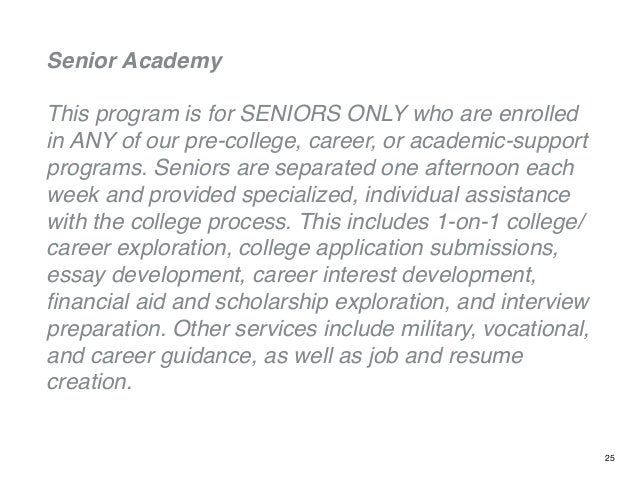Select the words individual assistance

coord(468,195)
